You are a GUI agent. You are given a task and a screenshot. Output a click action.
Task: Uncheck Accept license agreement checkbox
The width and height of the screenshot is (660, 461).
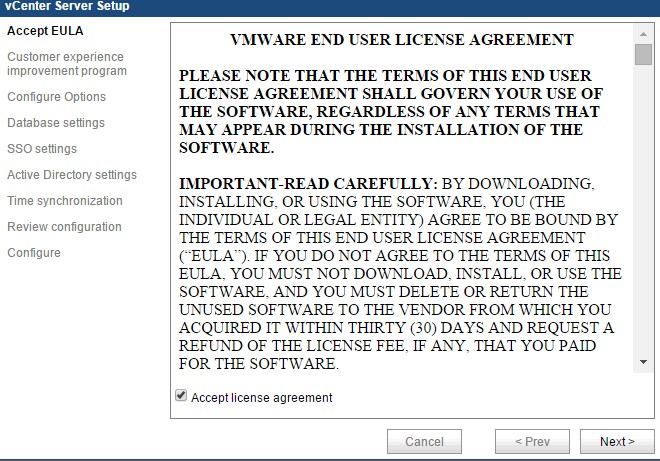[x=181, y=396]
